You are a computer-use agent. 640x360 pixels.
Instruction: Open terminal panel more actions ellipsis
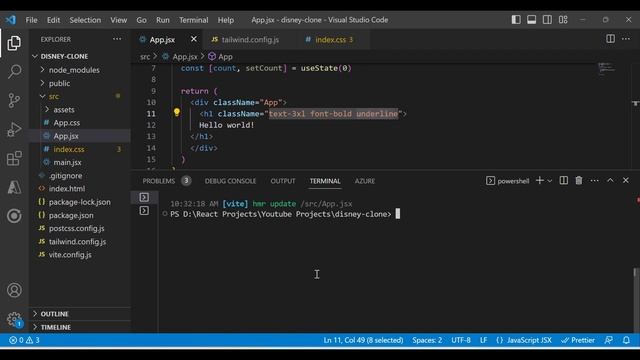[594, 180]
